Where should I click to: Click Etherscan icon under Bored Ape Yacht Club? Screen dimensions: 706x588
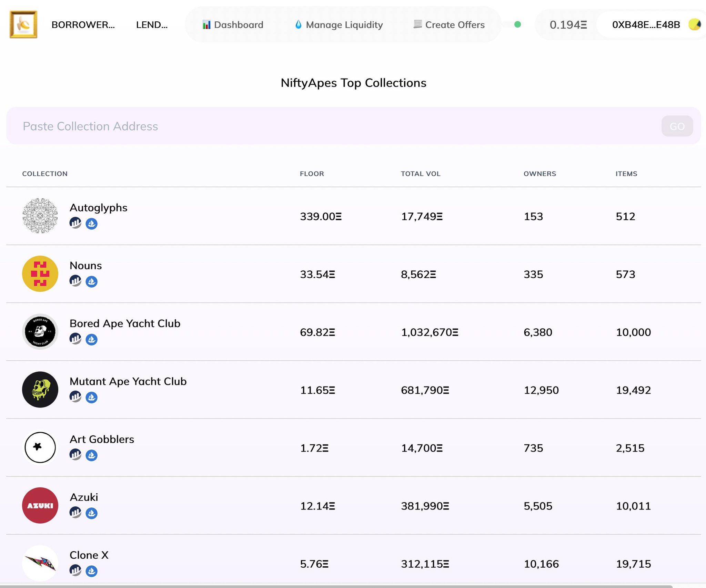(x=75, y=339)
